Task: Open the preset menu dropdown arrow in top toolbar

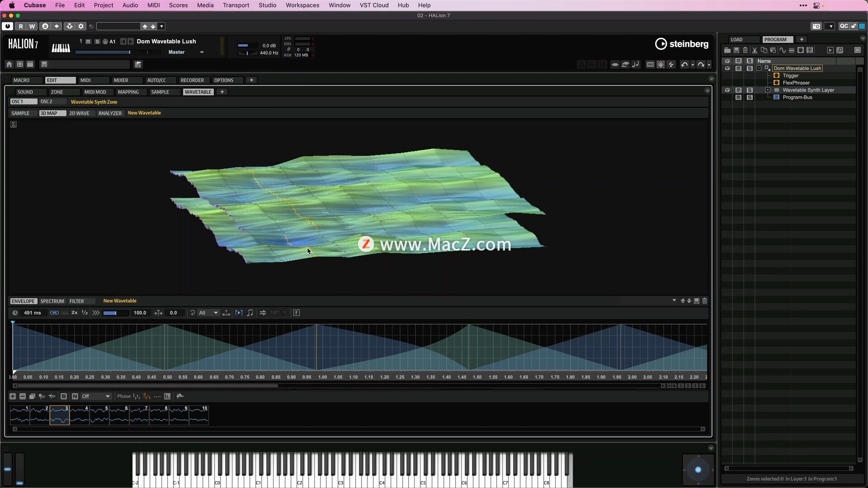Action: pyautogui.click(x=162, y=26)
